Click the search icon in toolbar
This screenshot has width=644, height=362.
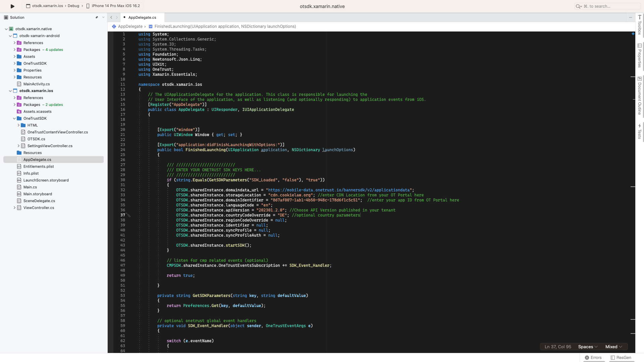pos(578,6)
